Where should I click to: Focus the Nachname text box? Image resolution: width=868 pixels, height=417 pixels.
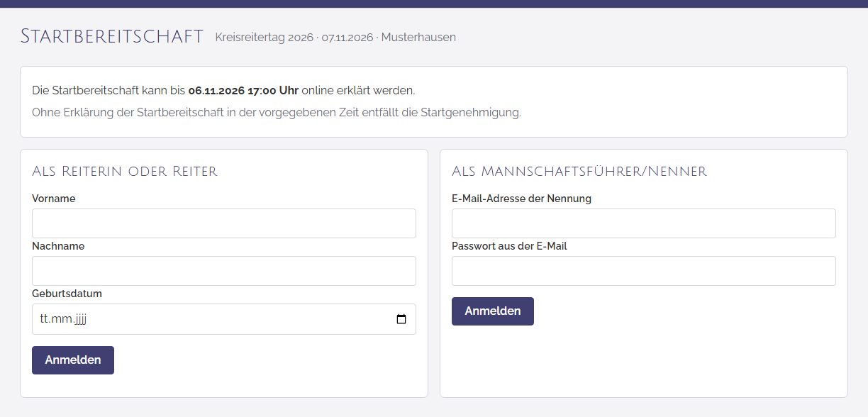224,271
